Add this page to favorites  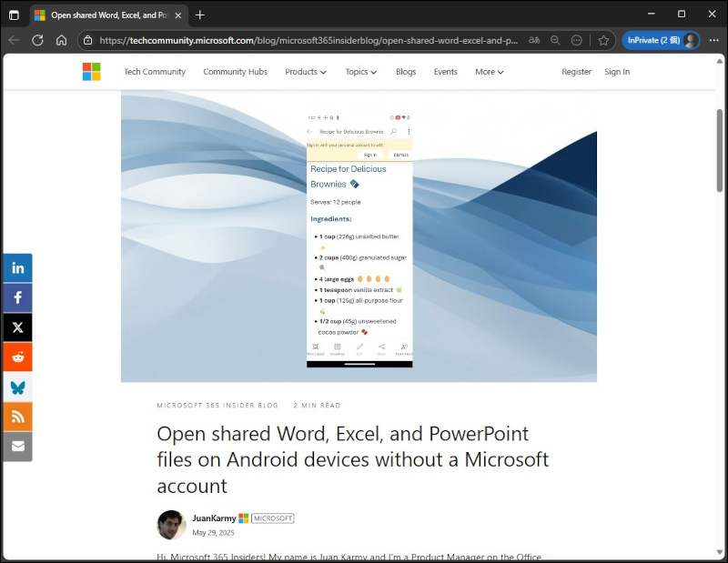click(x=603, y=40)
